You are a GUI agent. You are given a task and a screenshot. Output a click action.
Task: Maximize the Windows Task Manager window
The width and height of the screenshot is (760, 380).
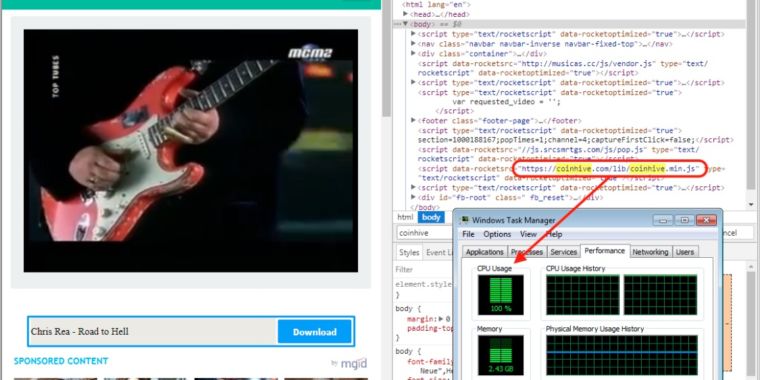[x=684, y=221]
